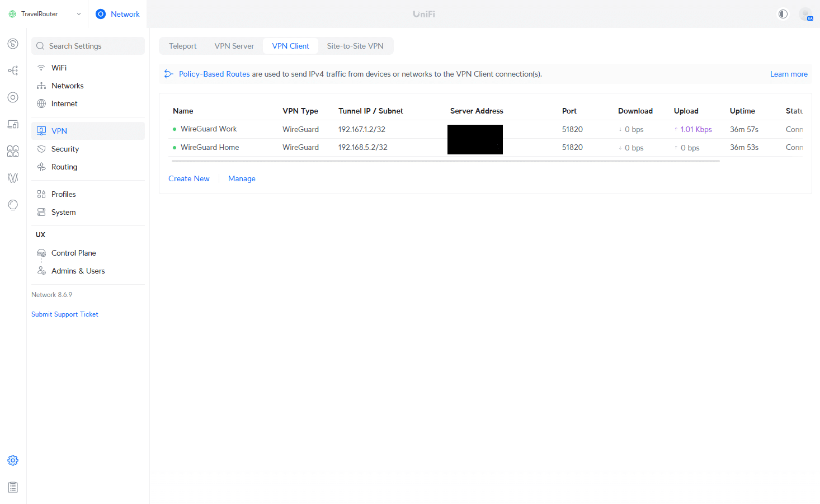
Task: Click Submit Support Ticket link
Action: 65,314
